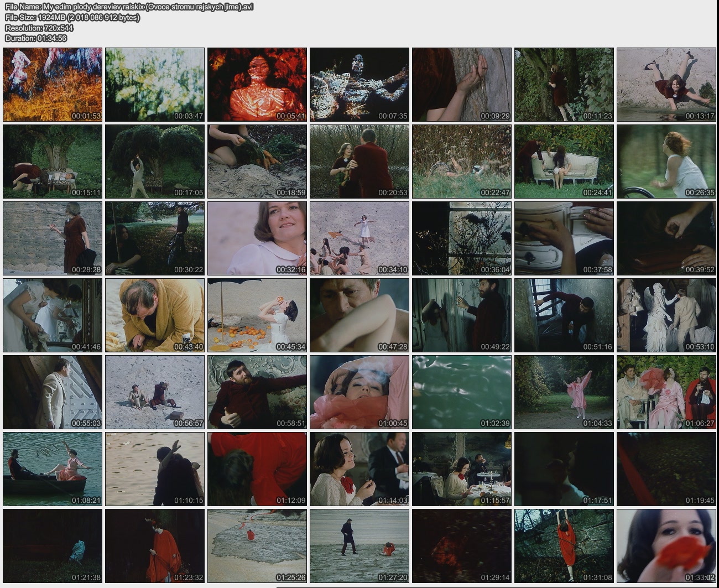This screenshot has width=719, height=588.
Task: Select the hand on tree bark at 00:09:29
Action: pos(462,85)
